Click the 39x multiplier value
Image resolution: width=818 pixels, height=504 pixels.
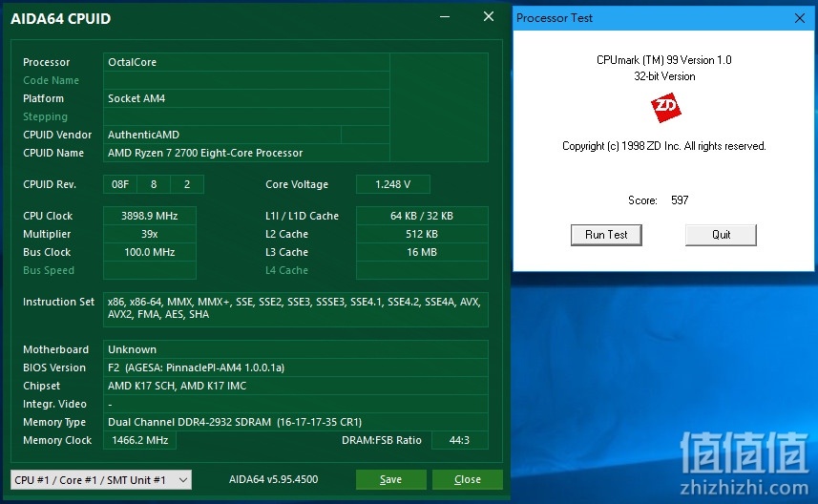150,234
